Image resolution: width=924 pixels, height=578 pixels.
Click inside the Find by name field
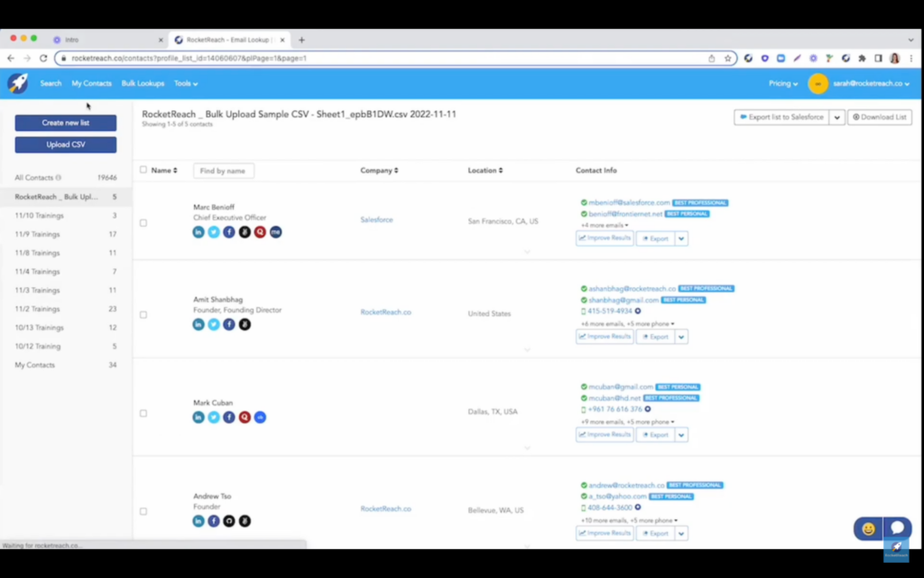222,170
